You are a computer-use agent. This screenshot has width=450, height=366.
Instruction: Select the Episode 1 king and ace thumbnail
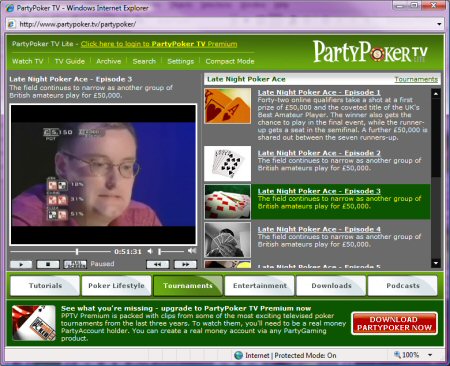click(x=228, y=106)
